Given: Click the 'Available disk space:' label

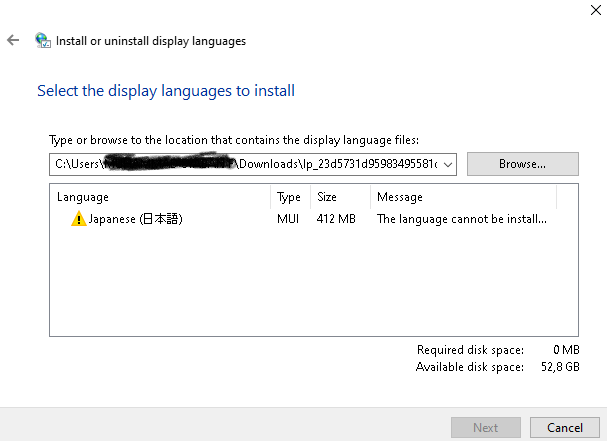Looking at the screenshot, I should pyautogui.click(x=470, y=367).
